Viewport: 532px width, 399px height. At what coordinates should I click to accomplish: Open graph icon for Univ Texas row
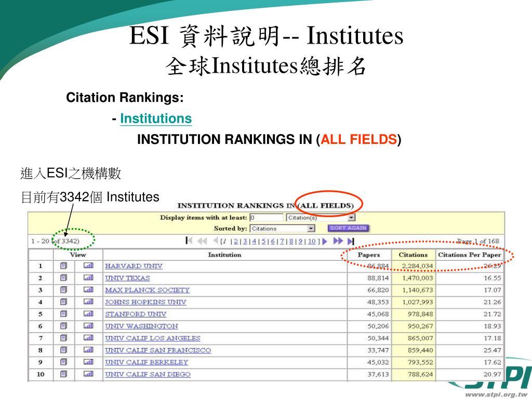click(88, 278)
